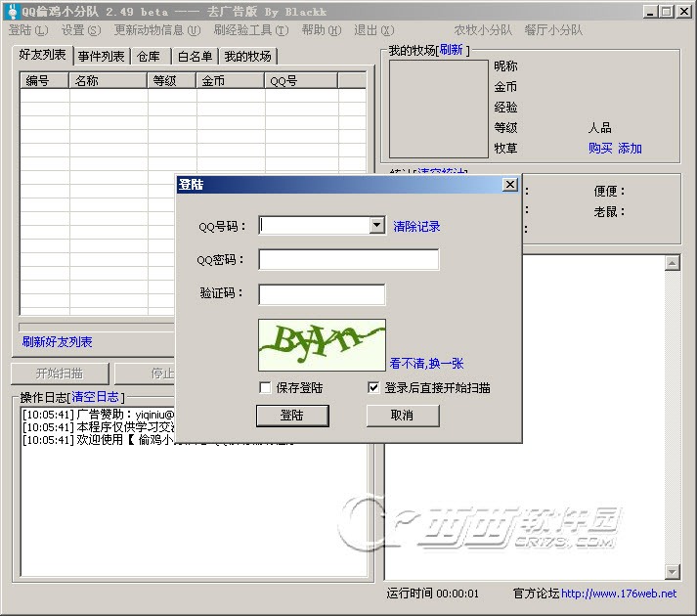Expand the QQ号码 dropdown list
The width and height of the screenshot is (697, 616).
(376, 226)
